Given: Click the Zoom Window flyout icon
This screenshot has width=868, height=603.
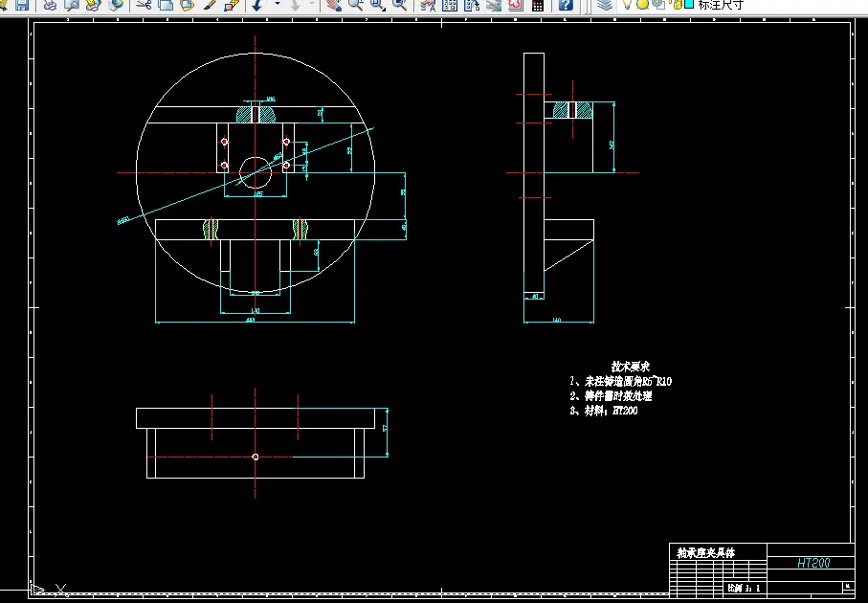Looking at the screenshot, I should click(378, 5).
